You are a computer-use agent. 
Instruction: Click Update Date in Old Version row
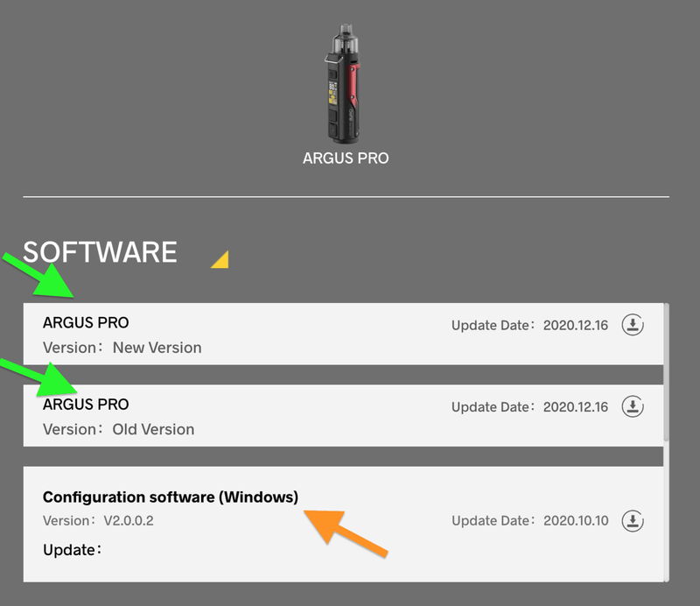click(x=529, y=407)
